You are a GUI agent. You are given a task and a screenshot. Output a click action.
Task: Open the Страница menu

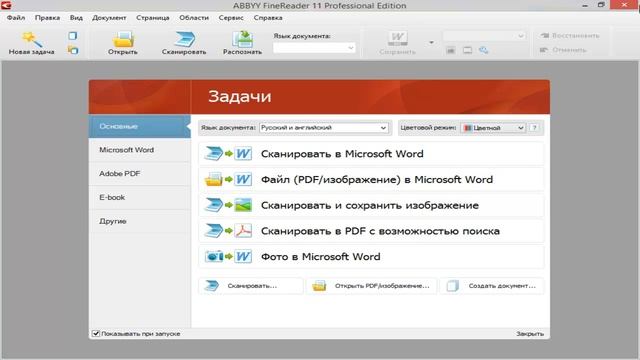click(x=153, y=18)
